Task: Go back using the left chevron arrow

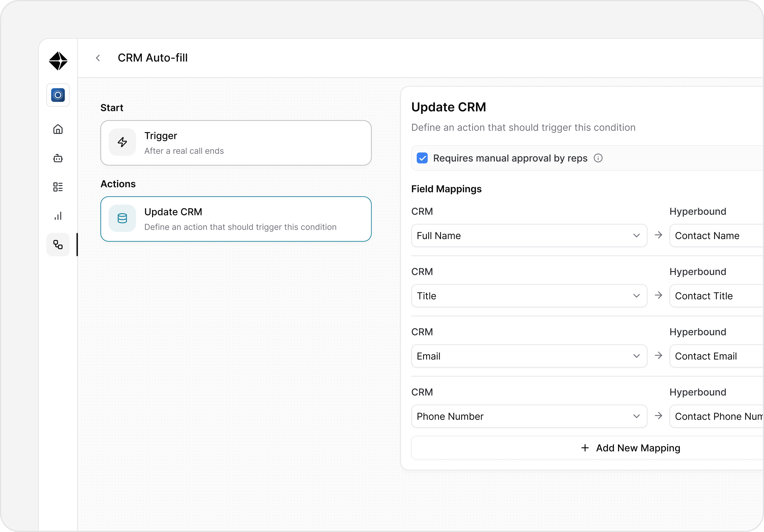Action: (98, 58)
